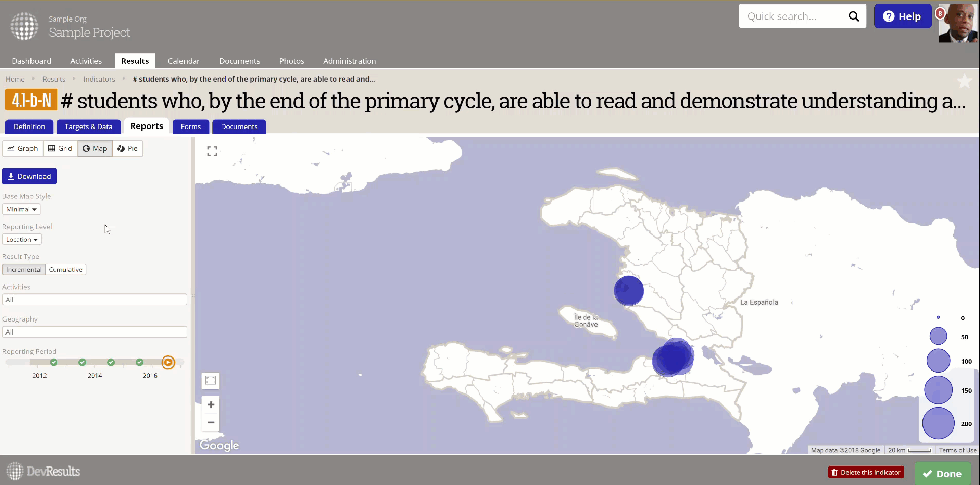The width and height of the screenshot is (980, 485).
Task: Click current reporting period play marker
Action: [x=168, y=362]
